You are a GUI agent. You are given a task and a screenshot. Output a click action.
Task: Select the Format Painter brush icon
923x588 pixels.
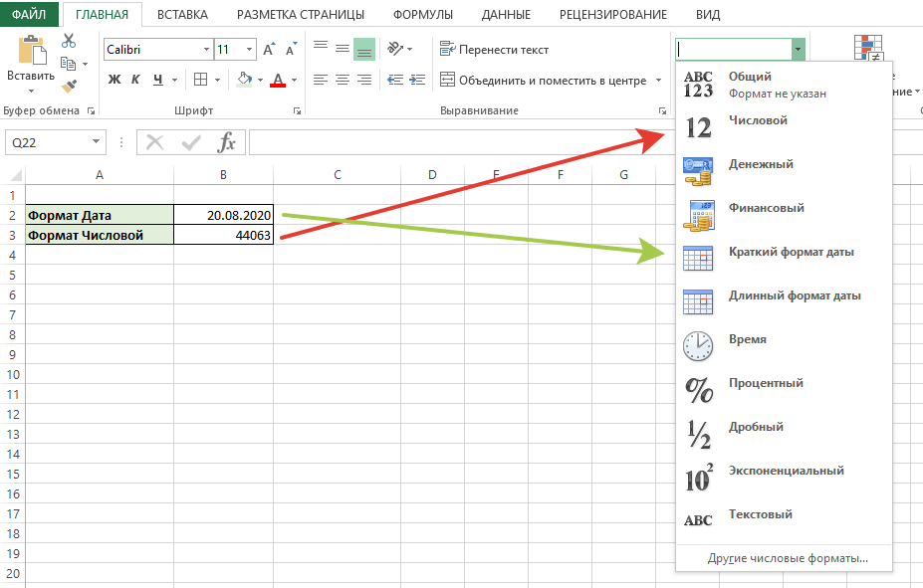click(x=69, y=86)
